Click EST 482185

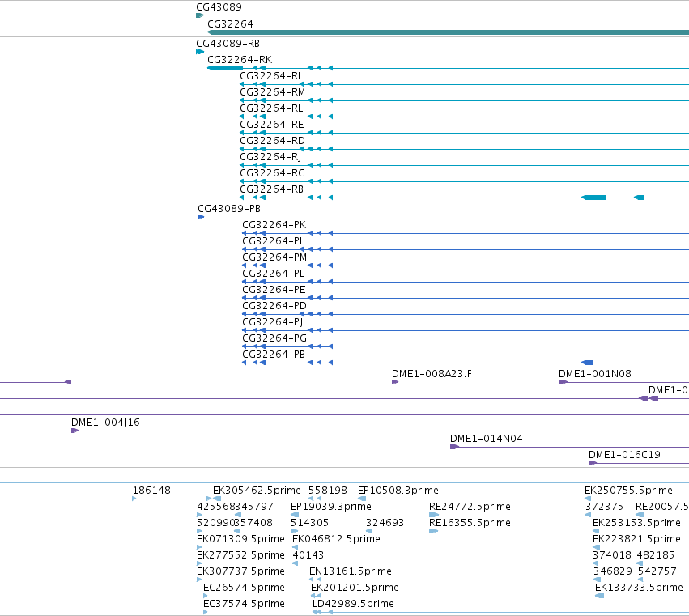point(655,555)
